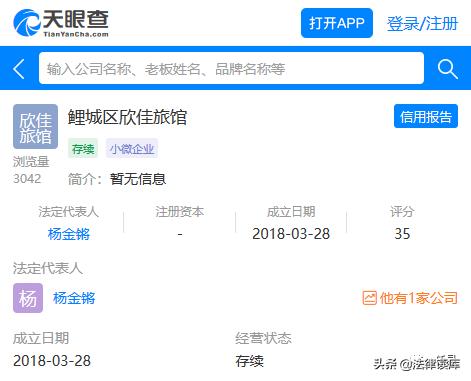Click the 存续 value under 经营状态

250,361
